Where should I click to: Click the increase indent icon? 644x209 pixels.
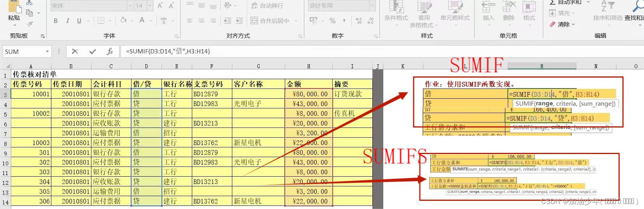(x=239, y=21)
